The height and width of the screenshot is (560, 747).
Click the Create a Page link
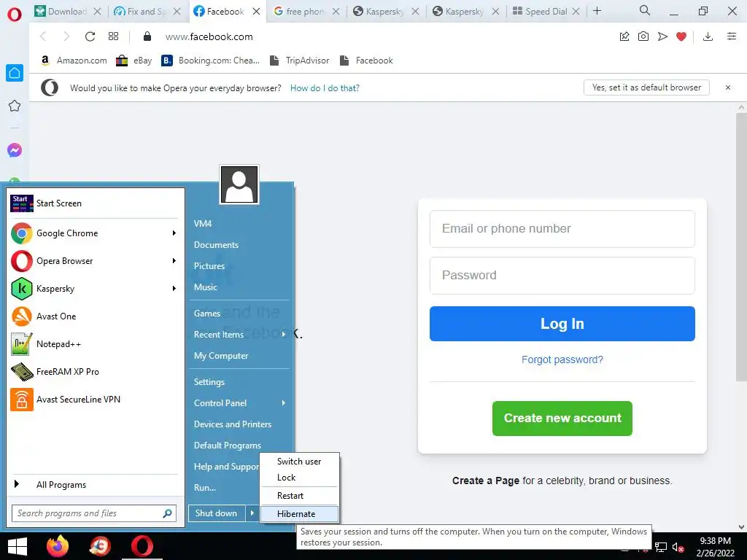tap(485, 481)
